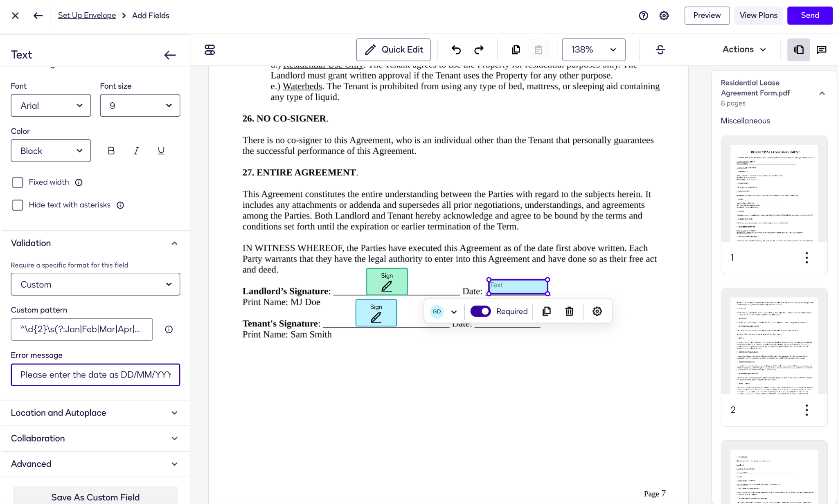The height and width of the screenshot is (504, 838).
Task: Open page 1 options three-dot menu
Action: pyautogui.click(x=806, y=258)
